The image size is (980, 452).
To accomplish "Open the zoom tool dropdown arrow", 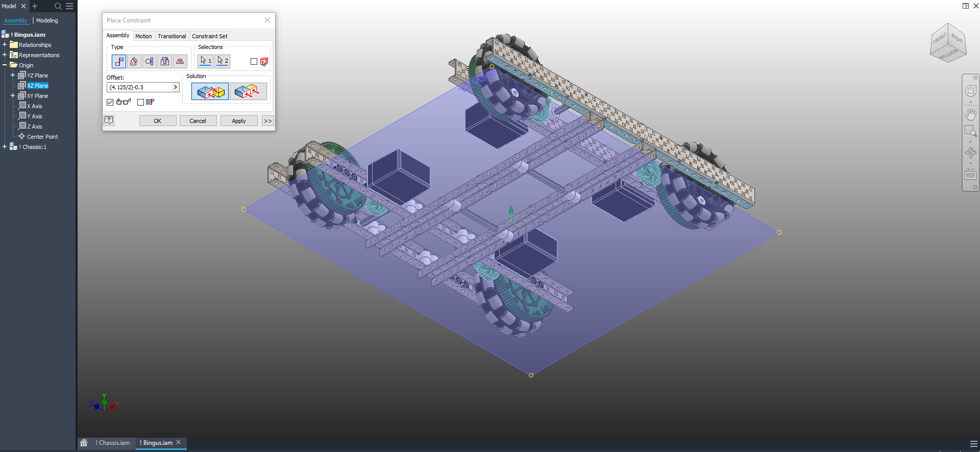I will click(970, 142).
